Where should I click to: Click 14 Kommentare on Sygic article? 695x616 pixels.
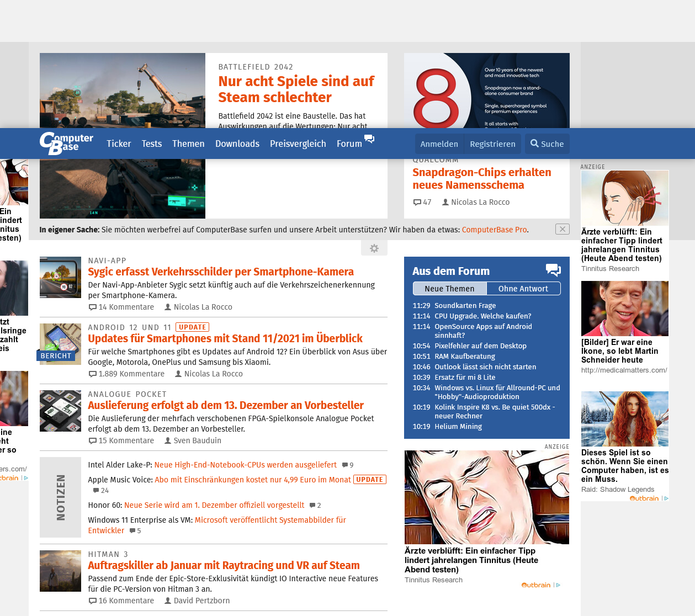click(x=121, y=307)
